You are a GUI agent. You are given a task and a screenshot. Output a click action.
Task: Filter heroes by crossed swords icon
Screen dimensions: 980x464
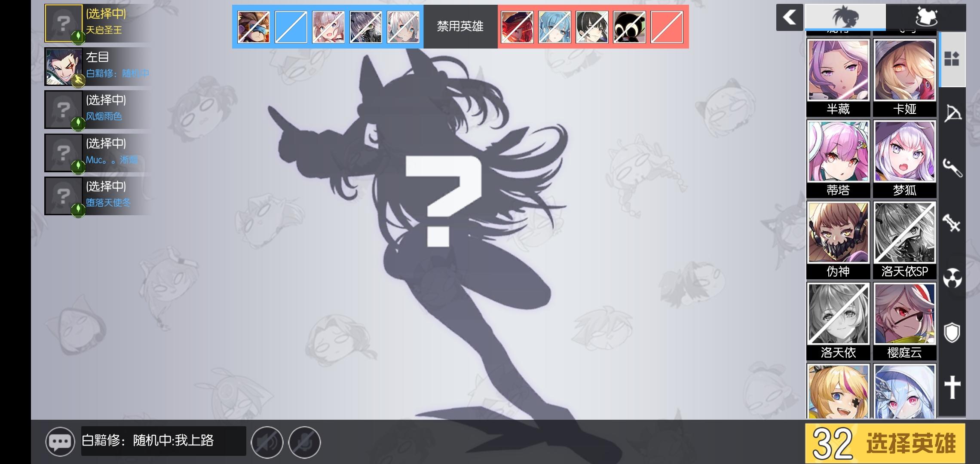coord(952,223)
